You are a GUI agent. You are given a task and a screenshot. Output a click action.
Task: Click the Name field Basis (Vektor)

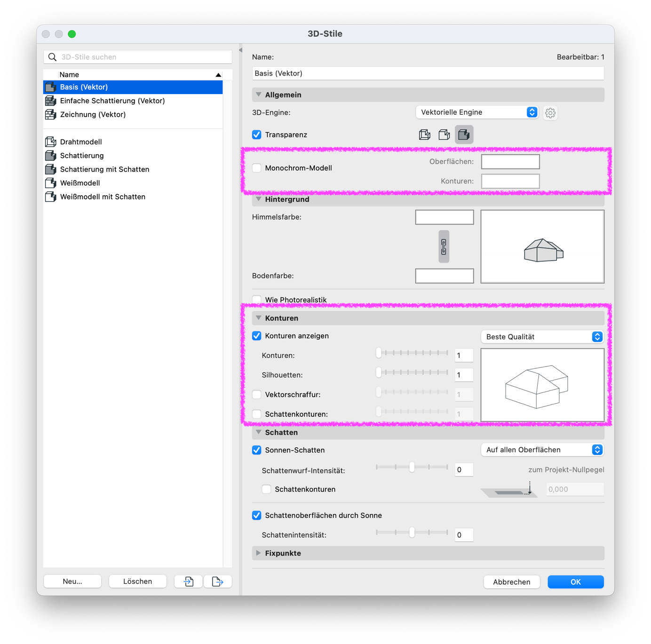[428, 73]
